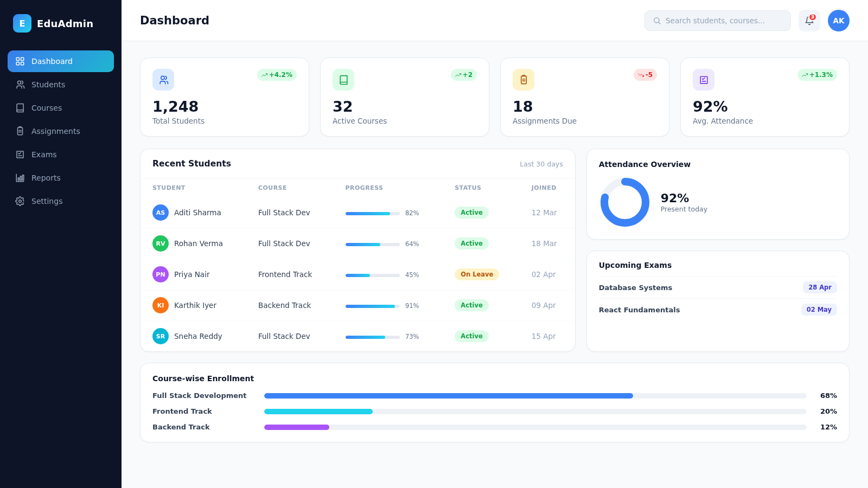The width and height of the screenshot is (868, 488).
Task: Click the PROGRESS column header
Action: (x=364, y=188)
